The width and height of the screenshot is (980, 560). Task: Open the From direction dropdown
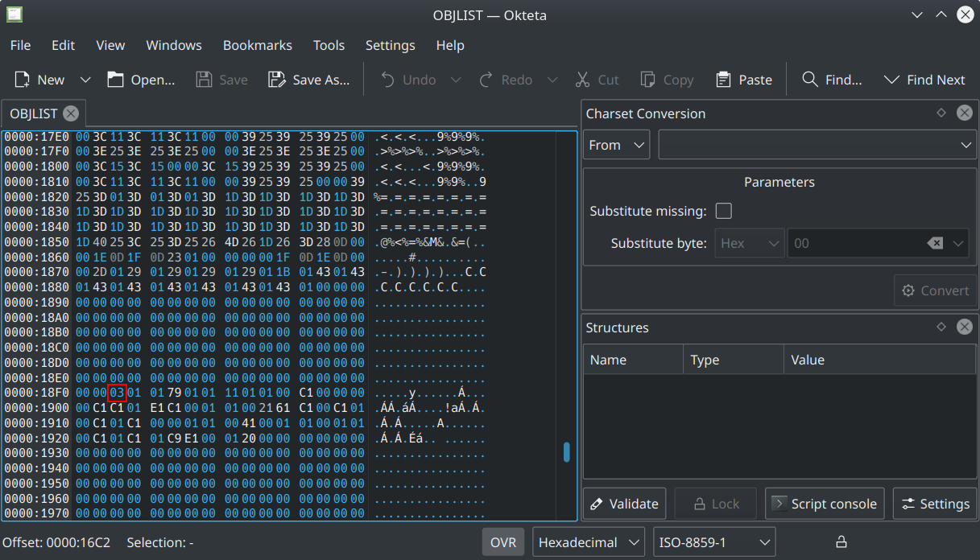pyautogui.click(x=616, y=145)
